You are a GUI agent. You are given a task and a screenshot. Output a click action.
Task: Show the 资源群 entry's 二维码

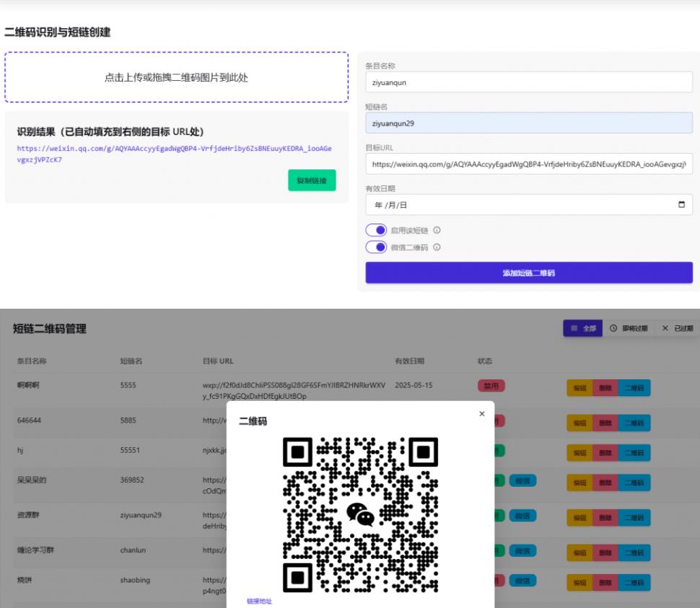(634, 517)
